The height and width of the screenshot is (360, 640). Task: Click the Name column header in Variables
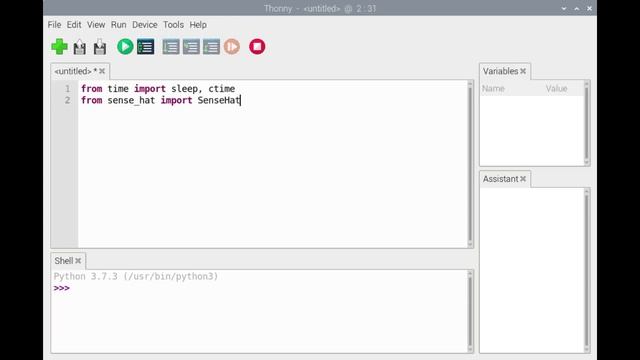[493, 89]
